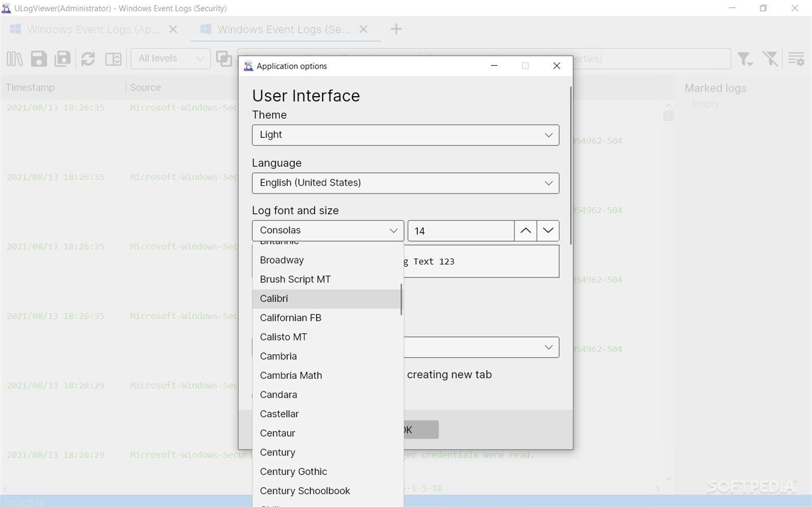Decrease font size with the down arrow
Screen dimensions: 812x507
(548, 231)
